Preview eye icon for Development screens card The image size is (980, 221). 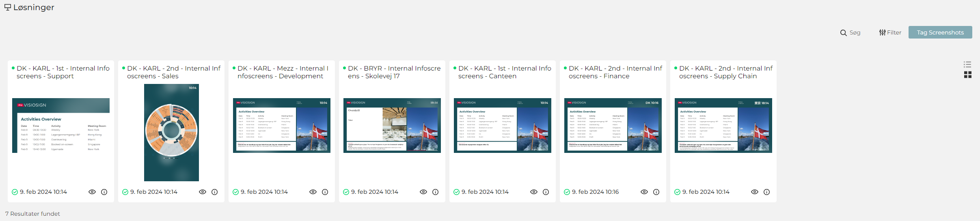pyautogui.click(x=313, y=192)
